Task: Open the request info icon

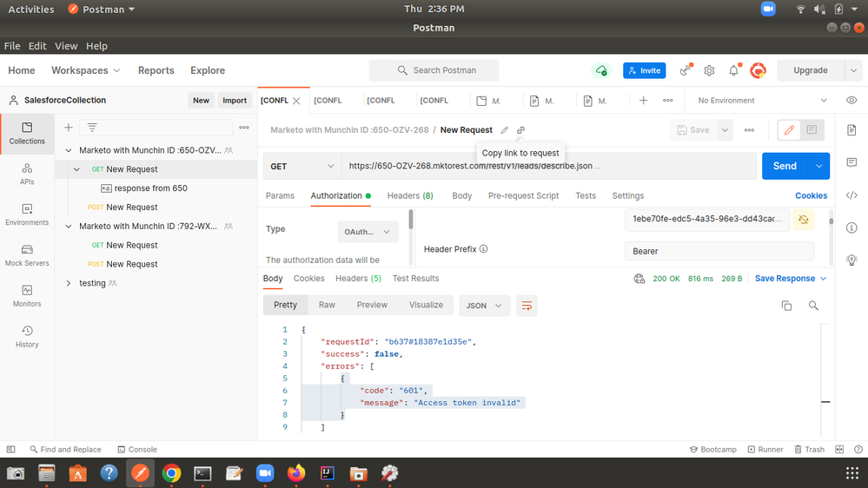Action: coord(851,228)
